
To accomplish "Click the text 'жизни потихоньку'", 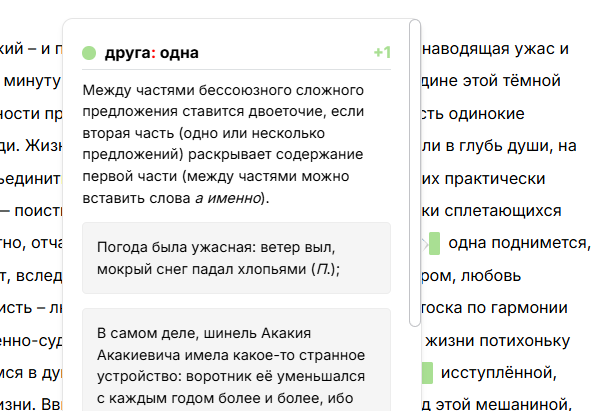I will click(x=497, y=341).
